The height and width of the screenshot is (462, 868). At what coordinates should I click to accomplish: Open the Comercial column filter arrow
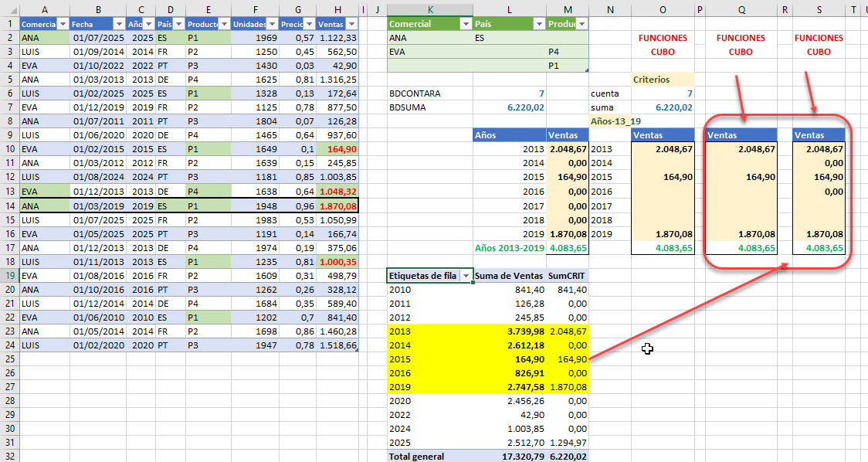click(x=63, y=24)
